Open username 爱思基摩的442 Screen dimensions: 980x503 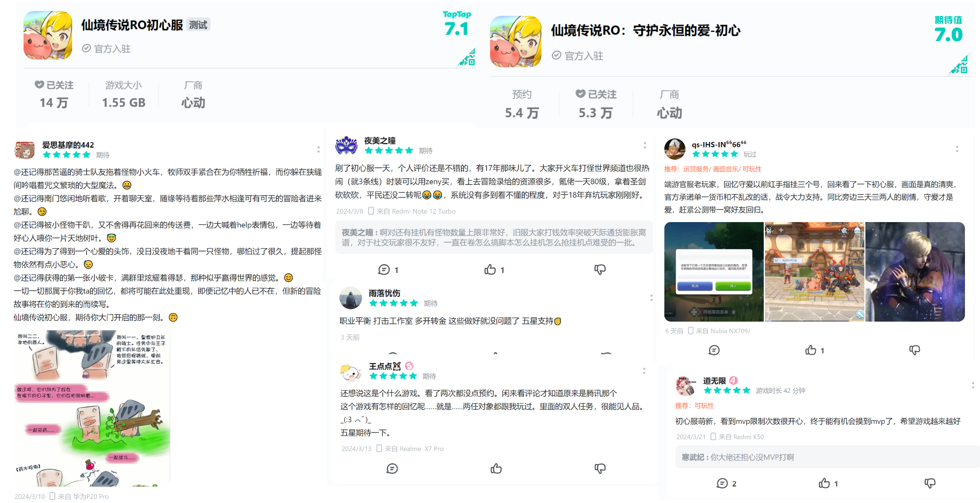click(x=68, y=145)
